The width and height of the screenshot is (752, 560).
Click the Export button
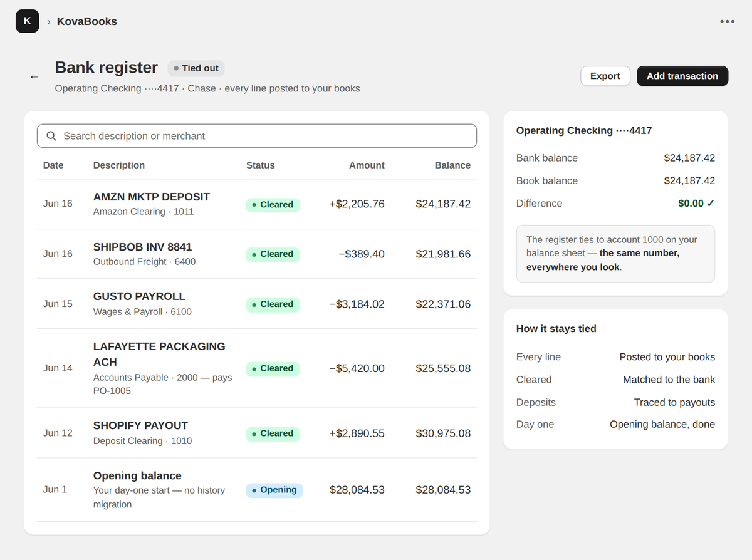[605, 76]
